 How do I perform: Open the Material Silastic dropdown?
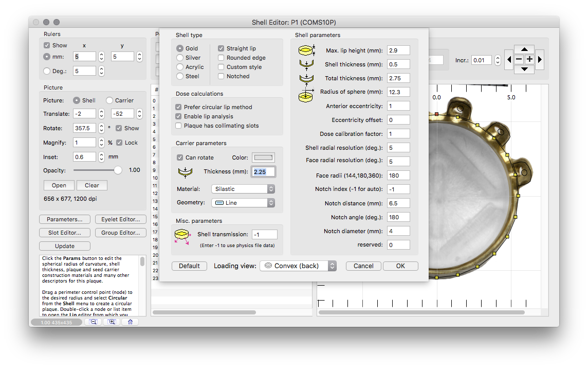243,189
